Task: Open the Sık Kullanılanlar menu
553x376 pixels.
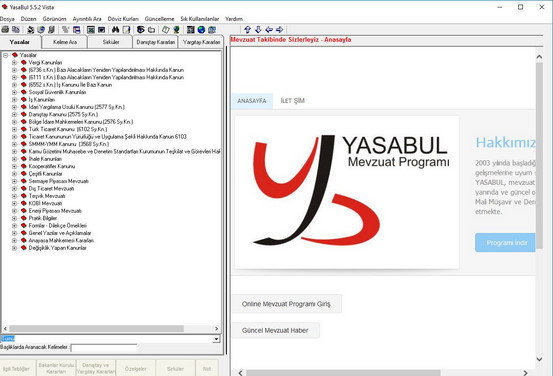Action: click(200, 19)
